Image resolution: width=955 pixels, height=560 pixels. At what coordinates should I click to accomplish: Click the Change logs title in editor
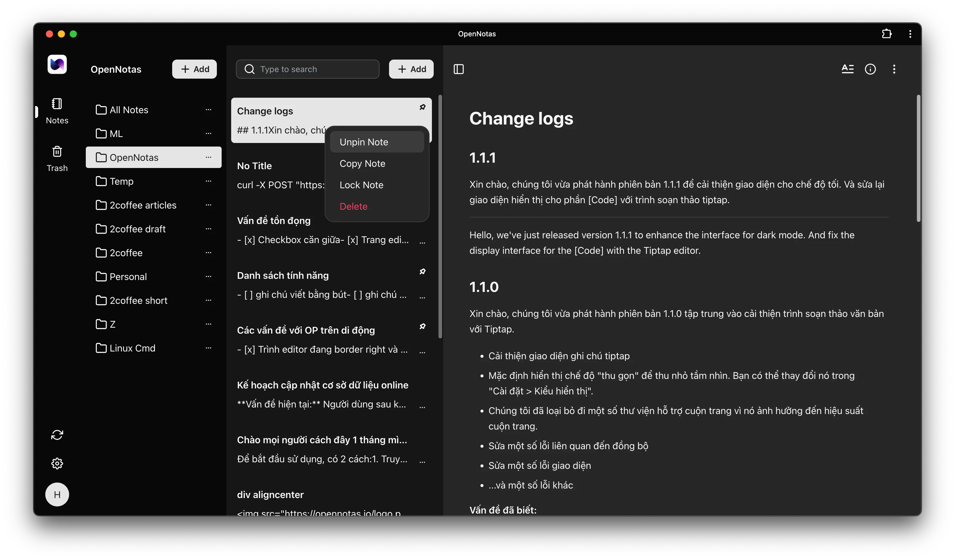coord(521,119)
